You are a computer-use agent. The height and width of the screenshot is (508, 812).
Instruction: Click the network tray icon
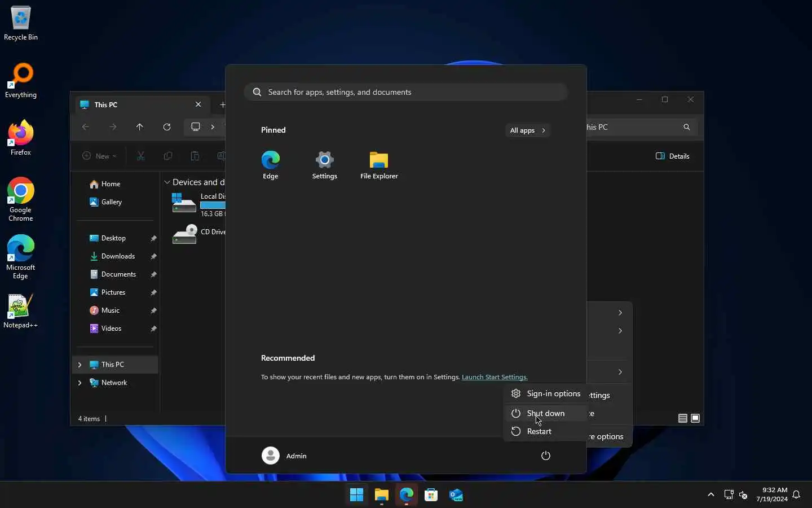pos(729,495)
